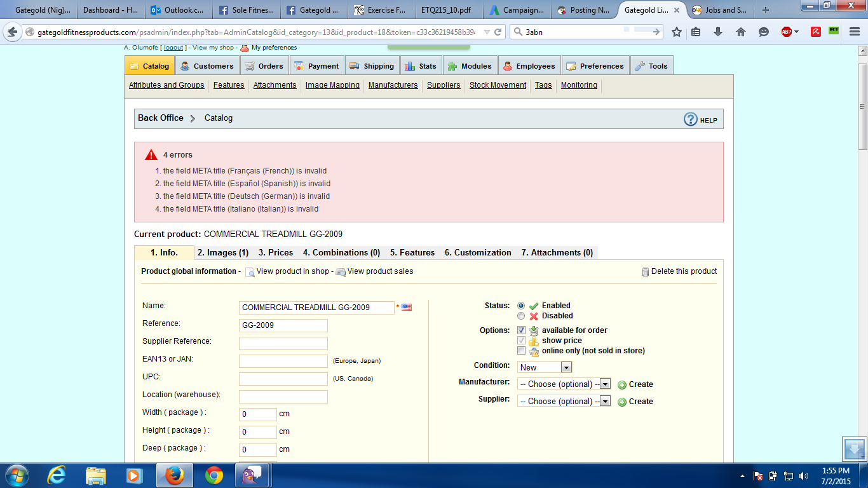Go to the Employees admin tab
868x488 pixels.
pyautogui.click(x=529, y=66)
